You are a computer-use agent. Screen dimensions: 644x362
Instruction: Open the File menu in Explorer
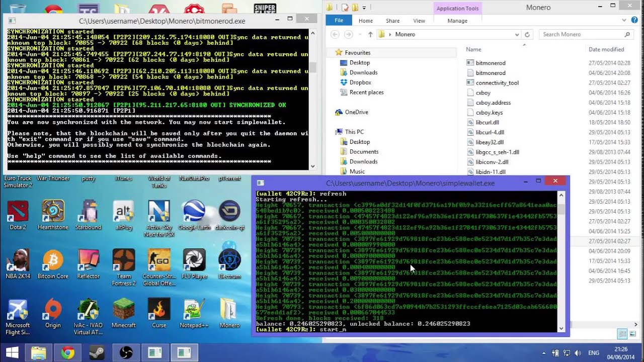[x=339, y=21]
